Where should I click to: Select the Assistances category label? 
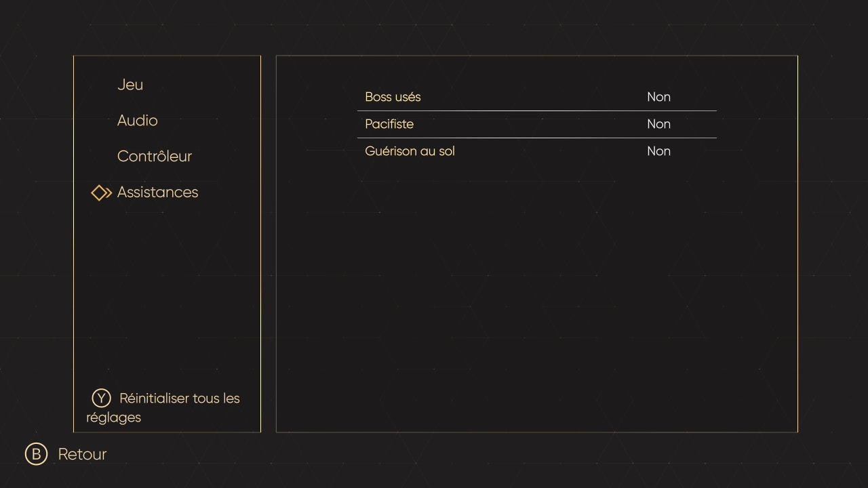tap(157, 192)
